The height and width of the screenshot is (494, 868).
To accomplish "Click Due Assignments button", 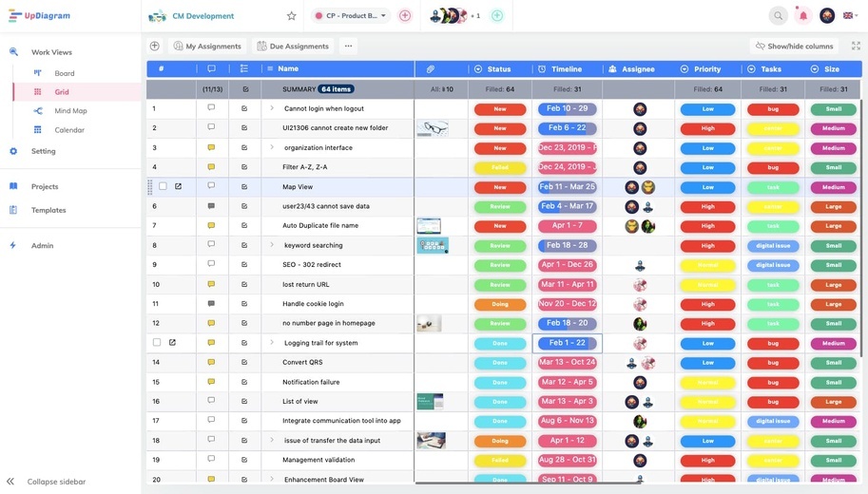I will [x=294, y=46].
